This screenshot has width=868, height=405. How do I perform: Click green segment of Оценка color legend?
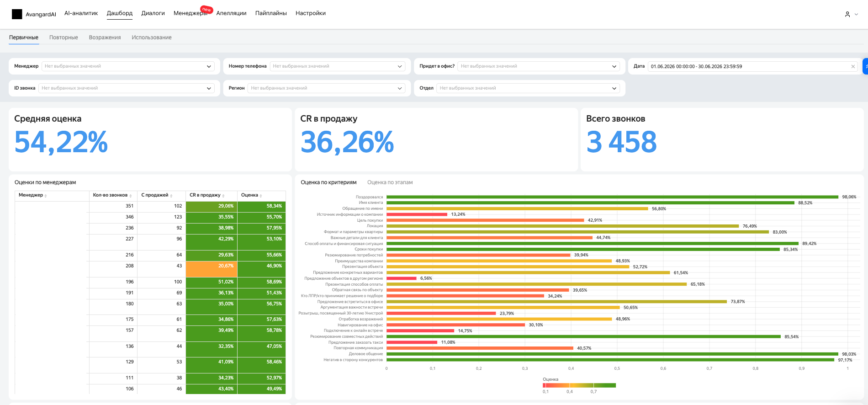pos(604,385)
